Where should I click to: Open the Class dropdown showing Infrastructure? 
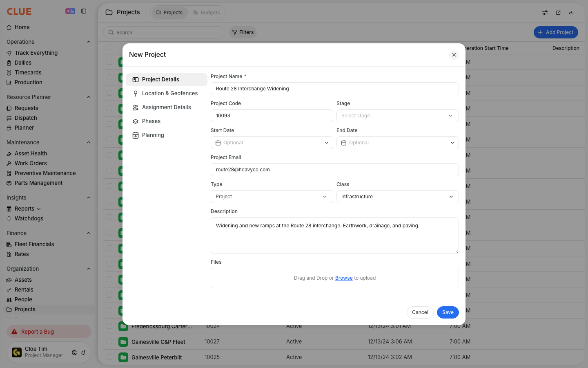398,197
